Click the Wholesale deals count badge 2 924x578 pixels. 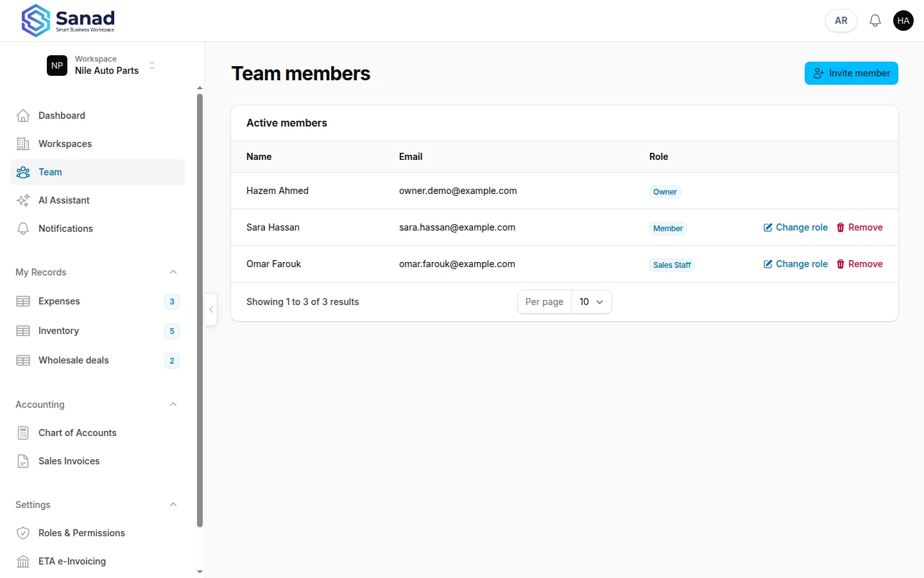point(172,361)
